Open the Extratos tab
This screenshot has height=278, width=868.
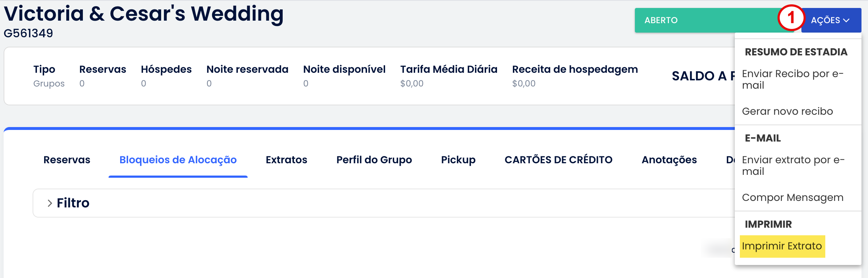(x=286, y=160)
